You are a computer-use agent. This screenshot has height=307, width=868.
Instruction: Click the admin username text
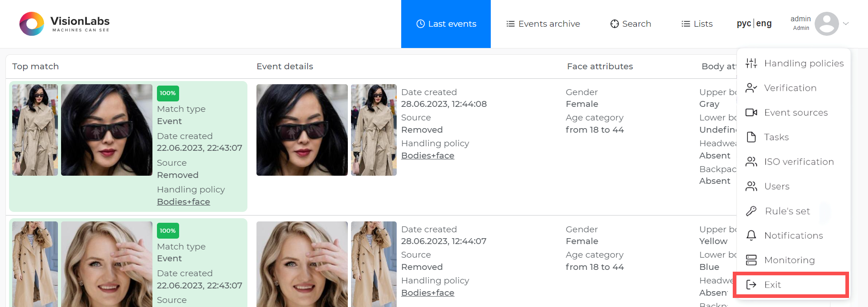tap(801, 19)
